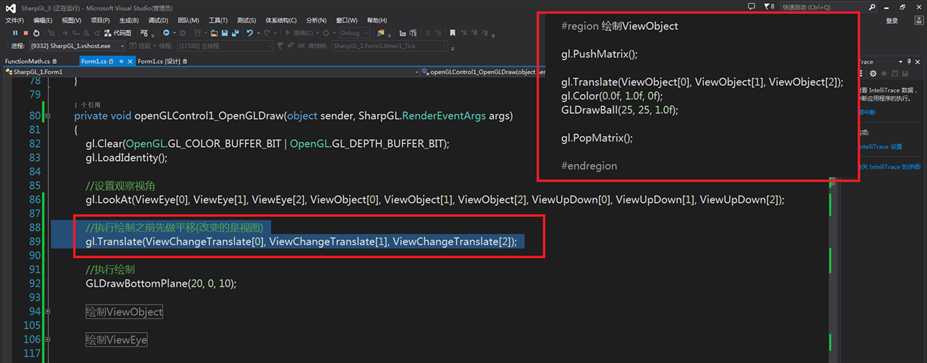Click the Save file icon
Screen dimensions: 927x363
pos(225,33)
